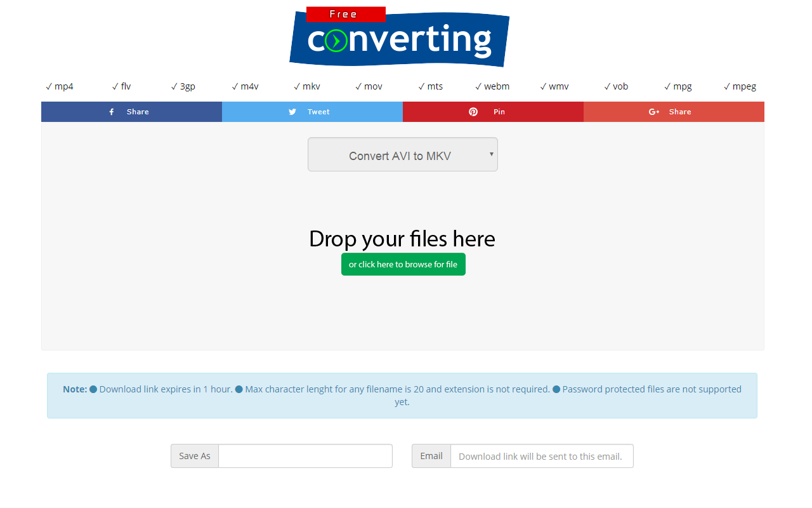Click the browse for file button

(x=403, y=264)
